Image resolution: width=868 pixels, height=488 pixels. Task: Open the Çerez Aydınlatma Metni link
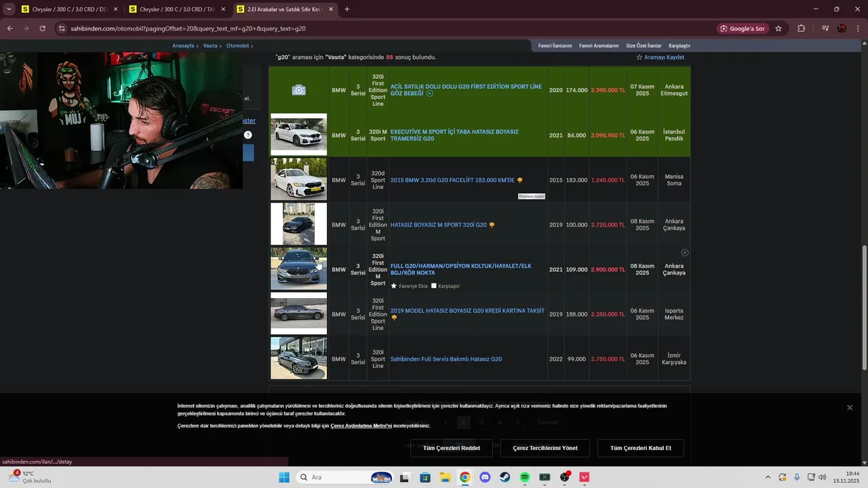(x=361, y=426)
